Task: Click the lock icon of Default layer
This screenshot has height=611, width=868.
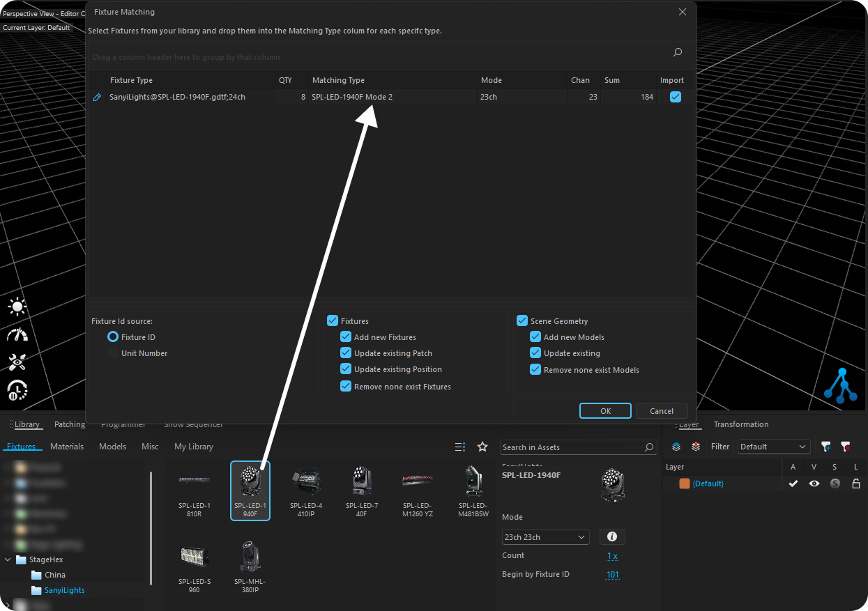Action: tap(855, 484)
